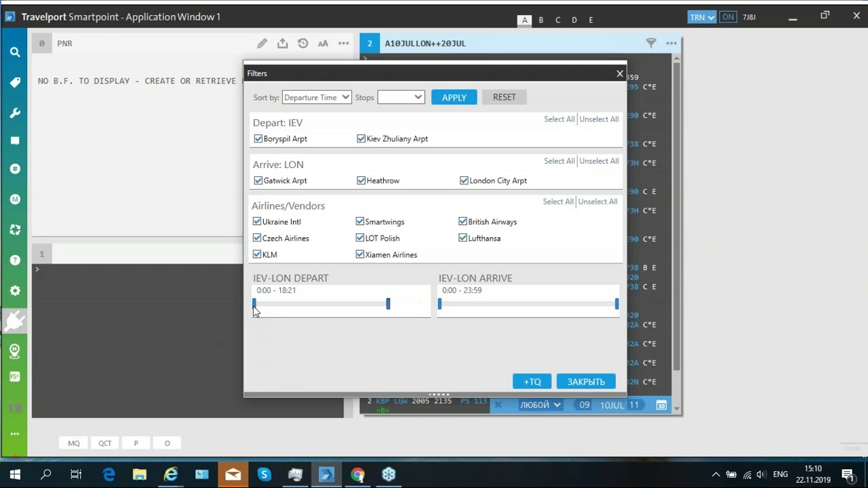Open the search icon in left sidebar
The height and width of the screenshot is (488, 868).
15,52
